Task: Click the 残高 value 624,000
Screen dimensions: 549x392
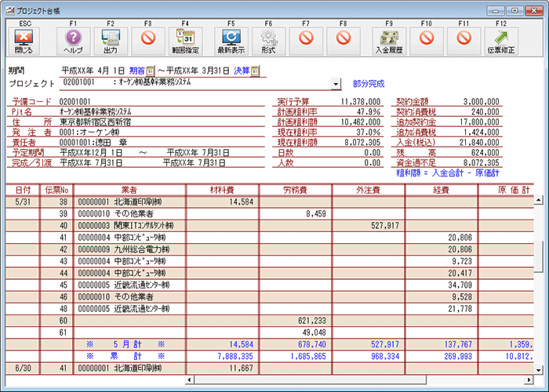Action: [485, 153]
